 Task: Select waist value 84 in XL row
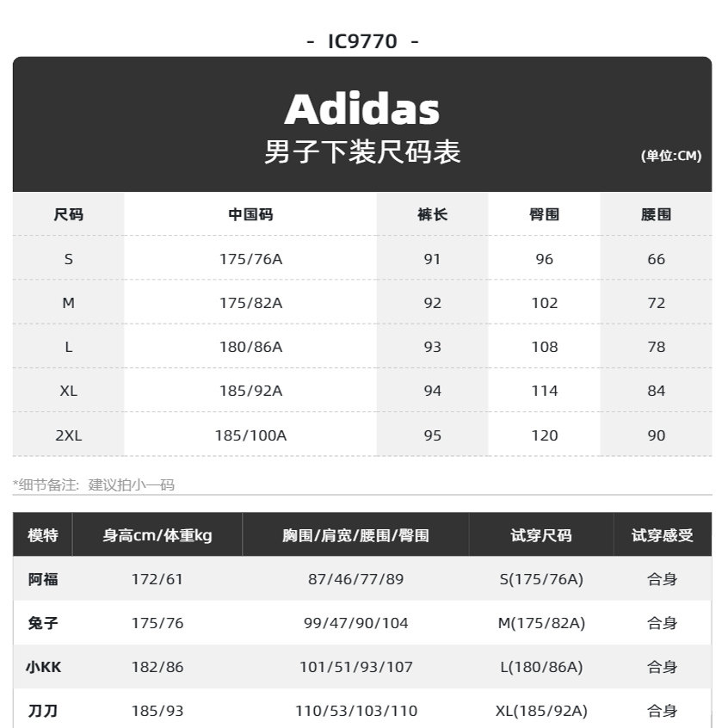point(656,391)
